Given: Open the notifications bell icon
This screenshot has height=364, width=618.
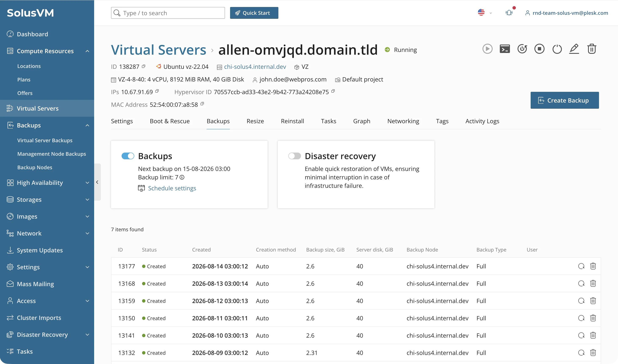Looking at the screenshot, I should pos(509,12).
